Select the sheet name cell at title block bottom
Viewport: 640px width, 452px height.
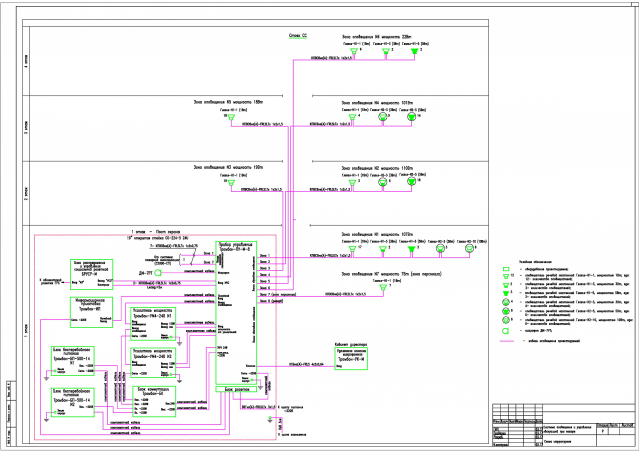coord(569,441)
